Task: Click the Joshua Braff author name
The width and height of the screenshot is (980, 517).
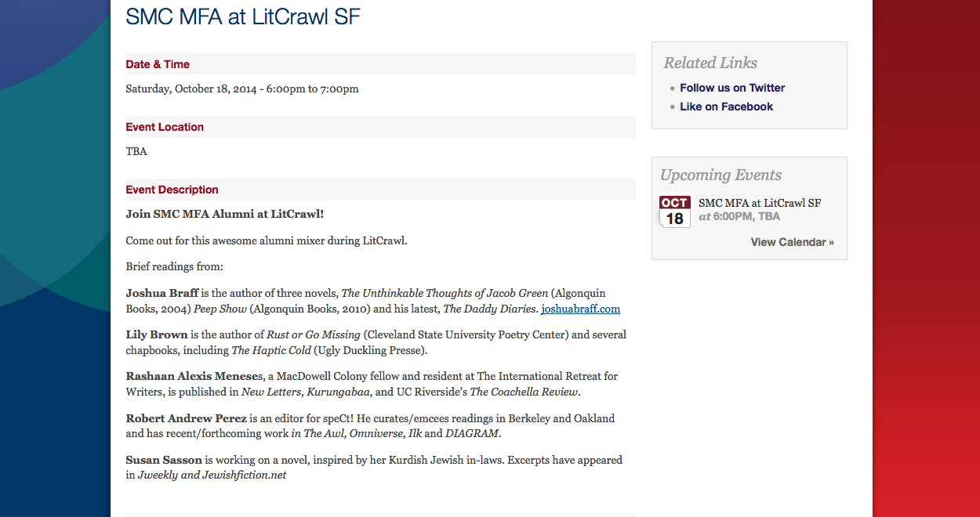Action: point(162,293)
